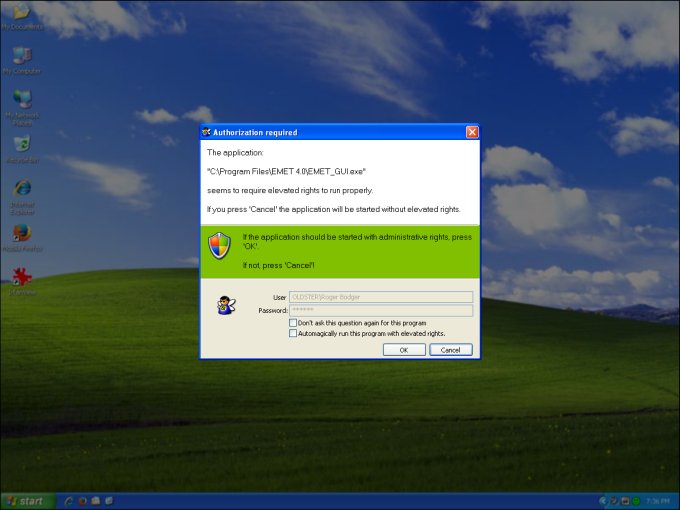Click the Authorization required title bar icon
Image resolution: width=680 pixels, height=510 pixels.
[206, 132]
